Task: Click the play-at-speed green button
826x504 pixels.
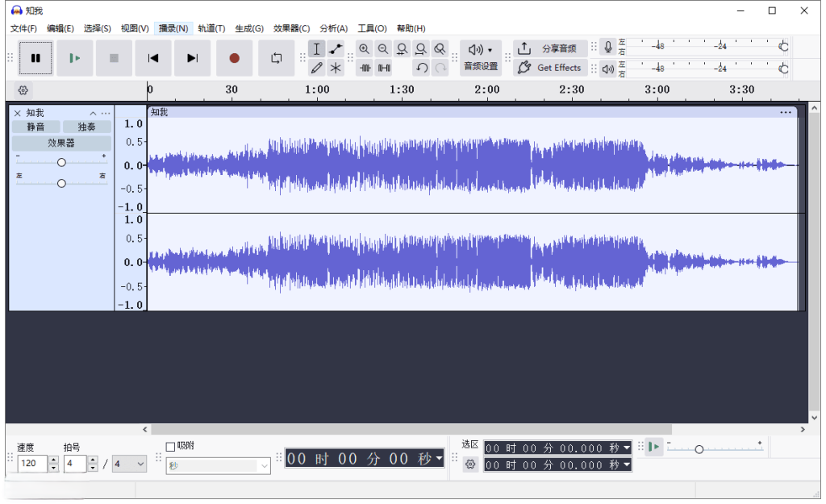Action: coord(653,447)
